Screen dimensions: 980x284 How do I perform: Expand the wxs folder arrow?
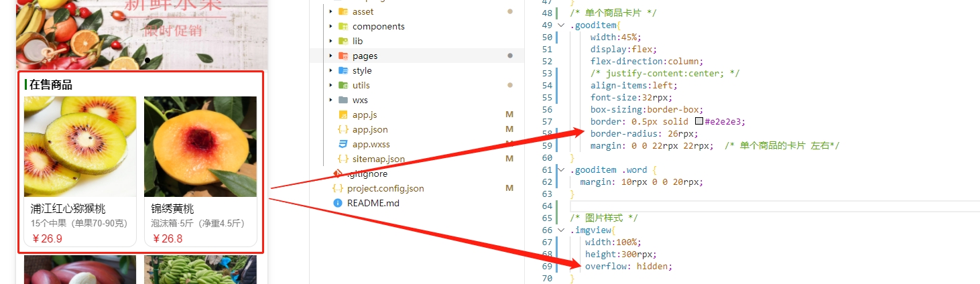[330, 100]
